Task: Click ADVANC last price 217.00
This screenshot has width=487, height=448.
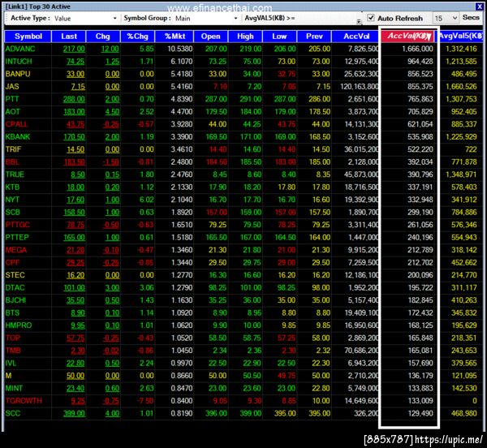Action: (x=74, y=49)
